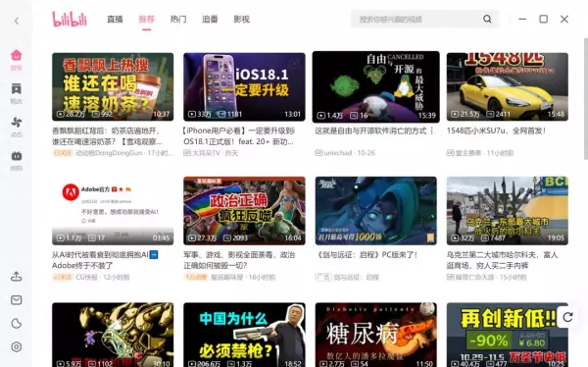Toggle dark mode moon icon
Screen dimensions: 588x367
point(16,324)
